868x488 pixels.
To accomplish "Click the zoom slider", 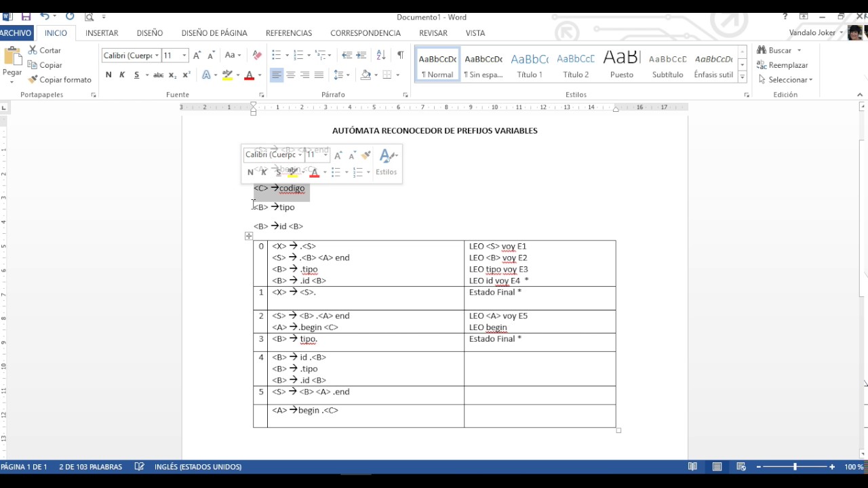I will (795, 467).
